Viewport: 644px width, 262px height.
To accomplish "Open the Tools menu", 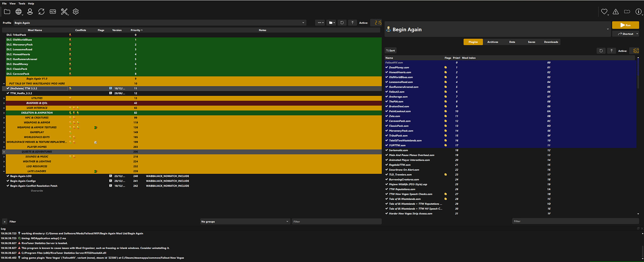I will point(22,4).
